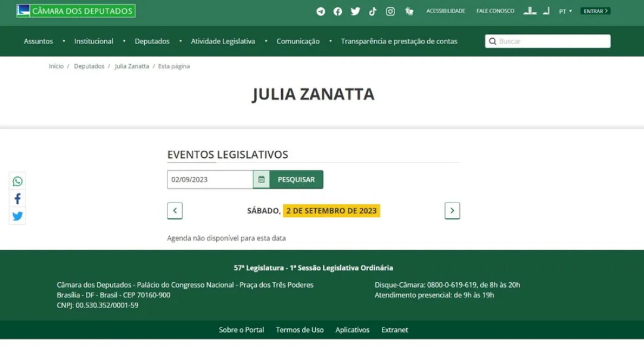Open the Twitter icon in the header
Screen dimensions: 644x361
point(355,11)
